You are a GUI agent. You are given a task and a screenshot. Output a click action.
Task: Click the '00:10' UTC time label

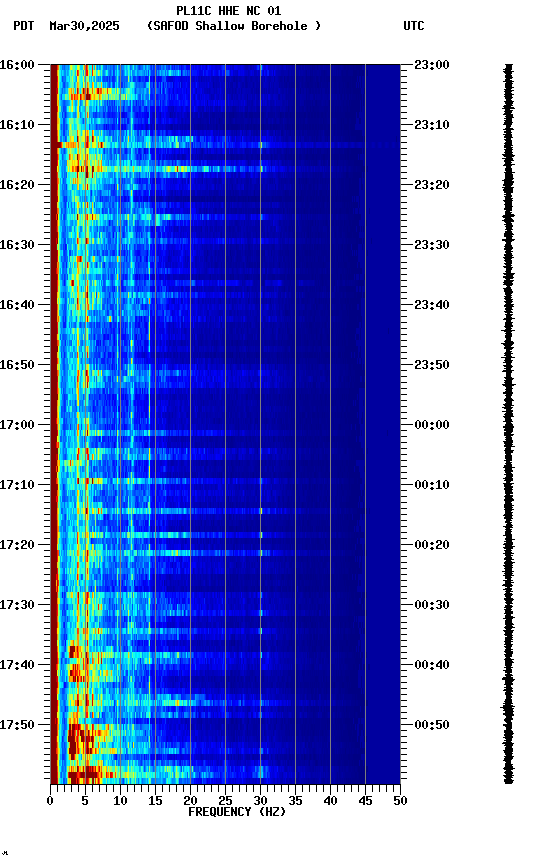432,485
